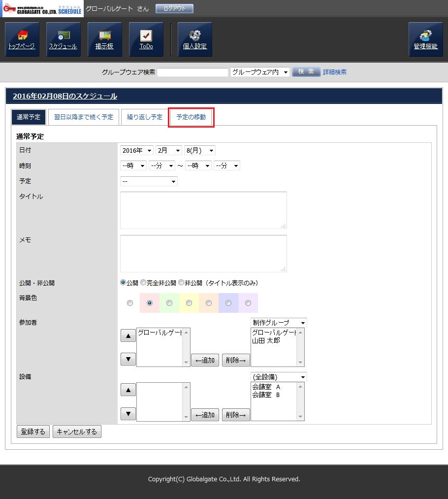Click the GLOBALGATE SCHEDULE logo
This screenshot has height=499, width=448.
click(x=42, y=9)
